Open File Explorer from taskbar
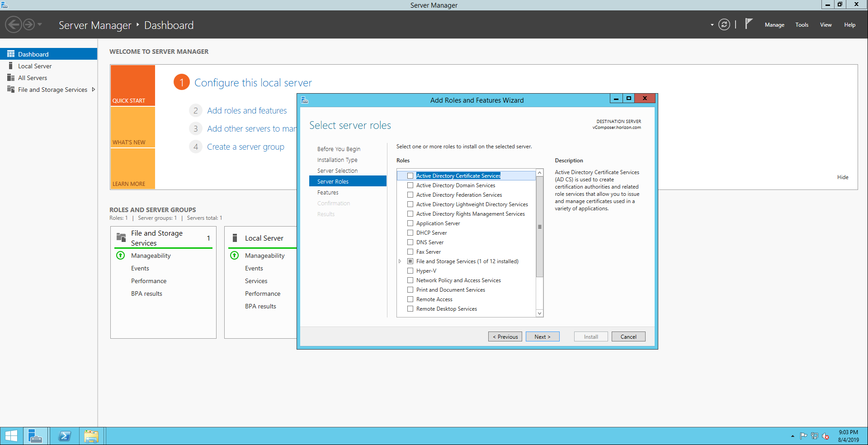 tap(91, 436)
